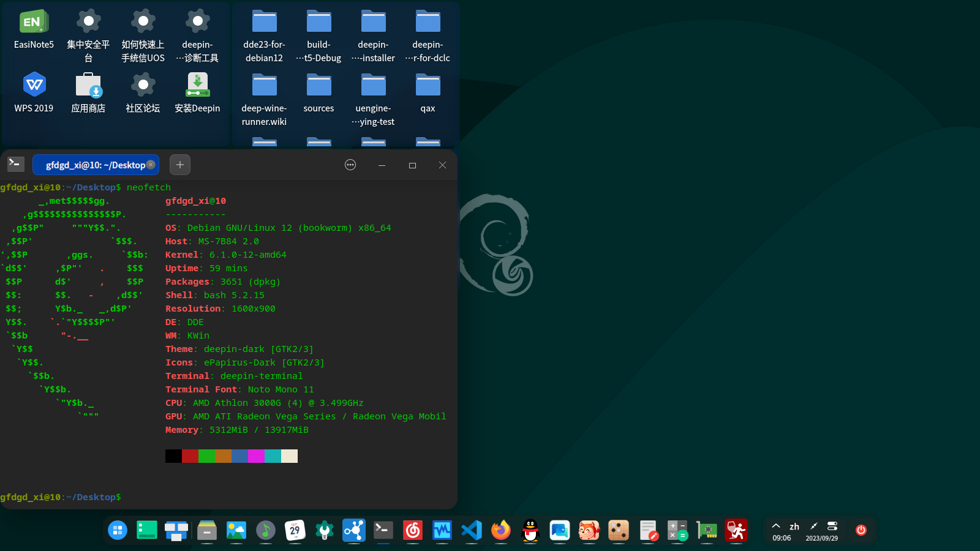This screenshot has height=551, width=980.
Task: Toggle multitasking view from the dock
Action: coord(176,530)
